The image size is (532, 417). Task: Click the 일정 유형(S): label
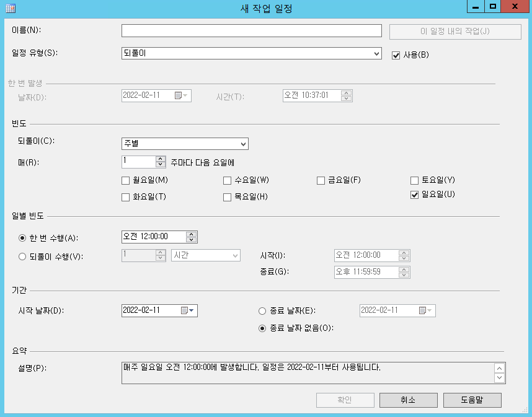tap(35, 53)
